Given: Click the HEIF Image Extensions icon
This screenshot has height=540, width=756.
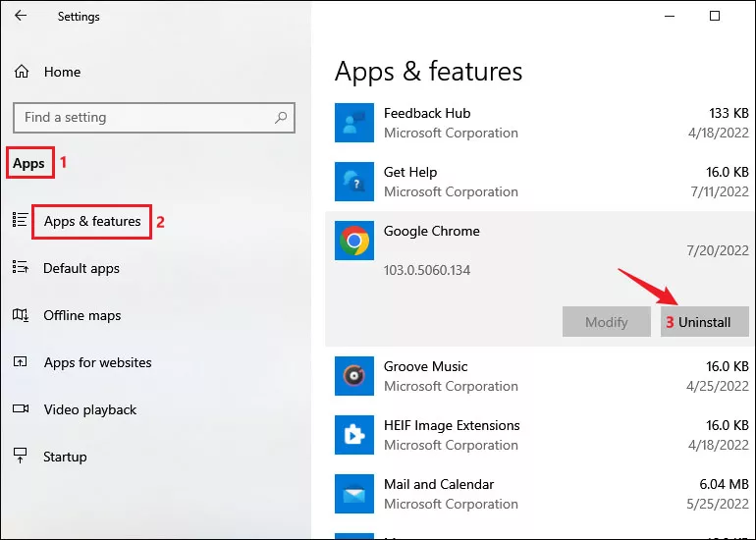Looking at the screenshot, I should [x=354, y=435].
